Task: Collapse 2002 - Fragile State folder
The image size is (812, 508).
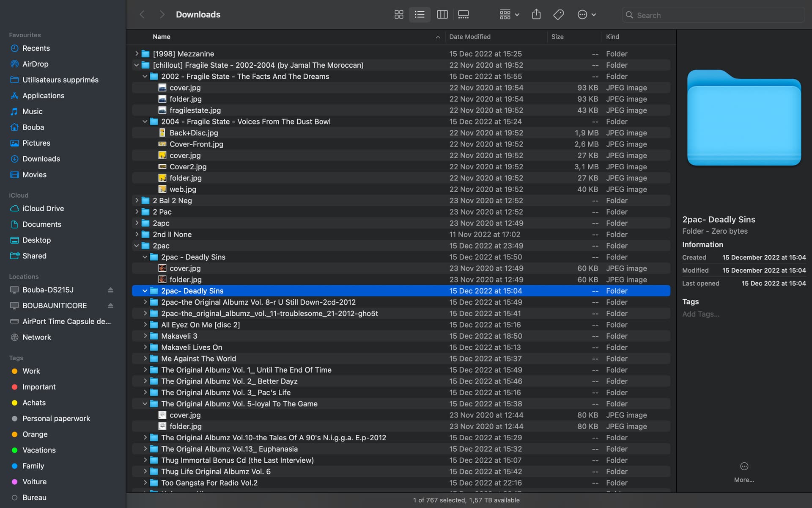Action: pos(145,76)
